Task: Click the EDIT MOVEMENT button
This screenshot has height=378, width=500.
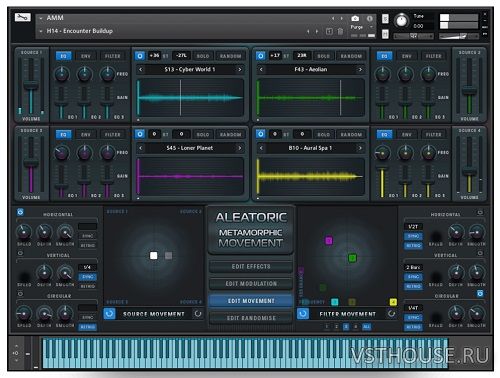Action: (x=251, y=301)
